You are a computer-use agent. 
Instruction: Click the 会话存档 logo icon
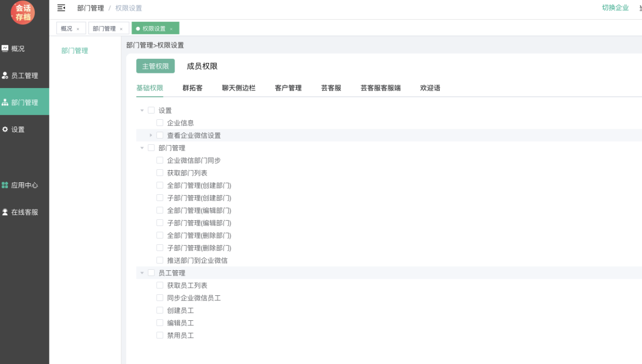(x=23, y=12)
